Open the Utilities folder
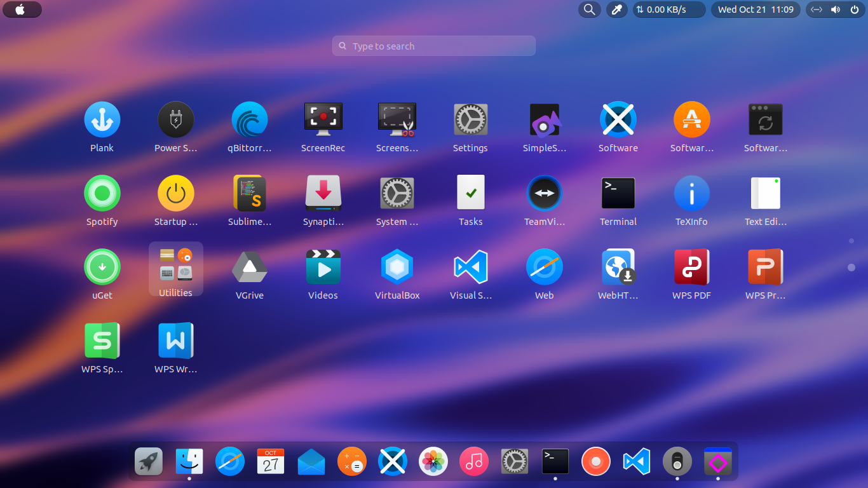The height and width of the screenshot is (488, 868). coord(175,269)
